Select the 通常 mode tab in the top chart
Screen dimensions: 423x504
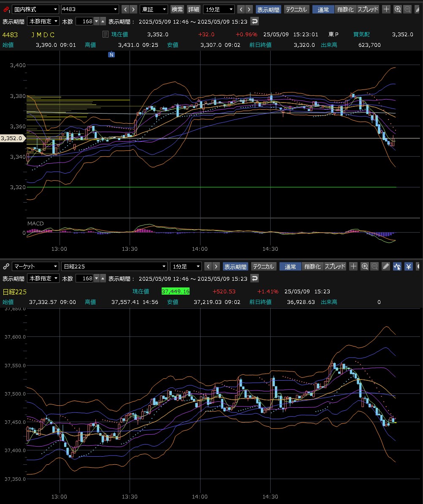[x=323, y=10]
